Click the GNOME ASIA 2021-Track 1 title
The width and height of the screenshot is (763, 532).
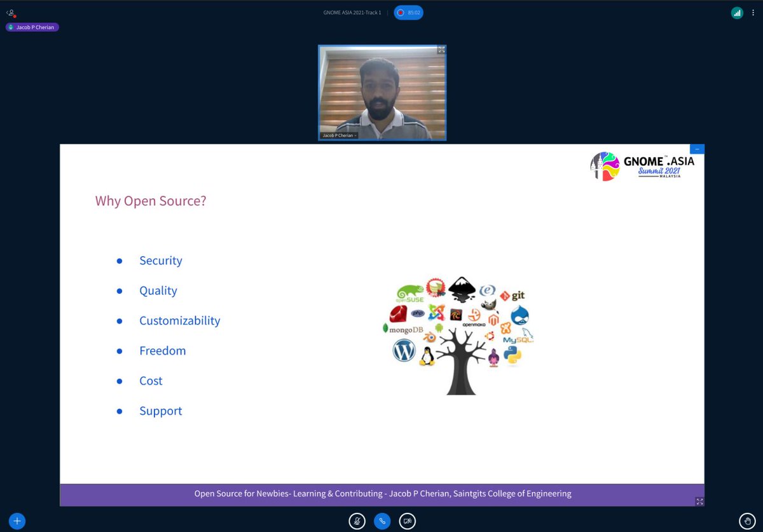pyautogui.click(x=352, y=12)
